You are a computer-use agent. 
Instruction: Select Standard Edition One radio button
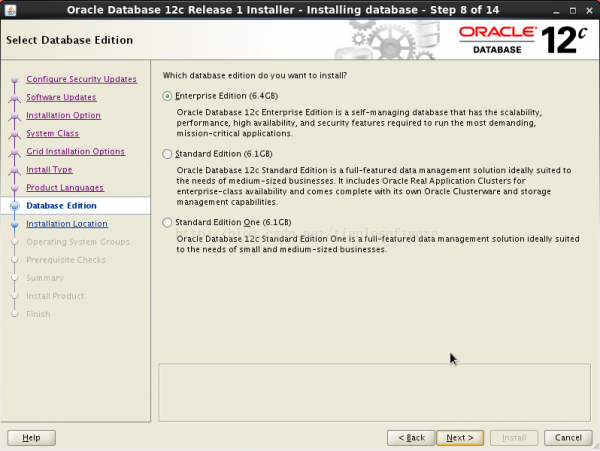[167, 222]
